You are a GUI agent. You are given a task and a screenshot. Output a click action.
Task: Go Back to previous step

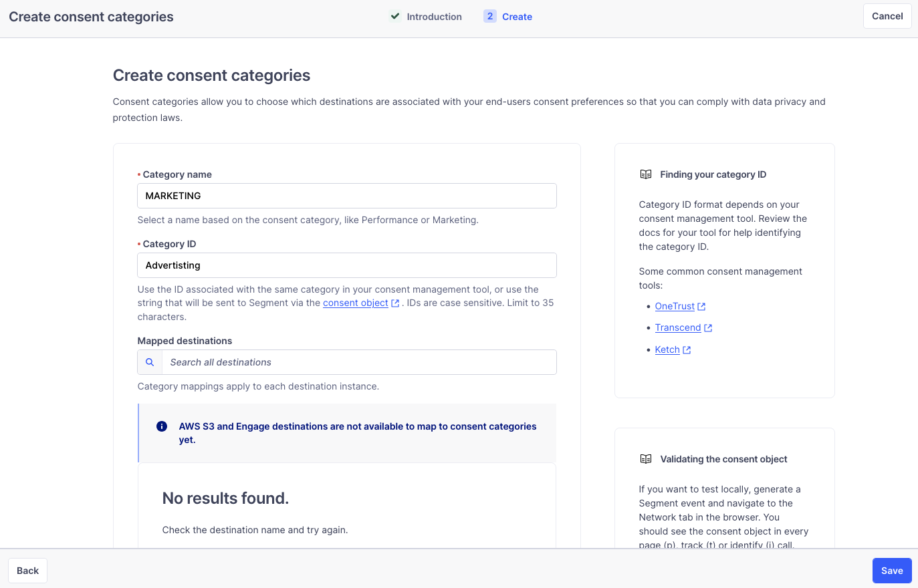click(x=27, y=571)
